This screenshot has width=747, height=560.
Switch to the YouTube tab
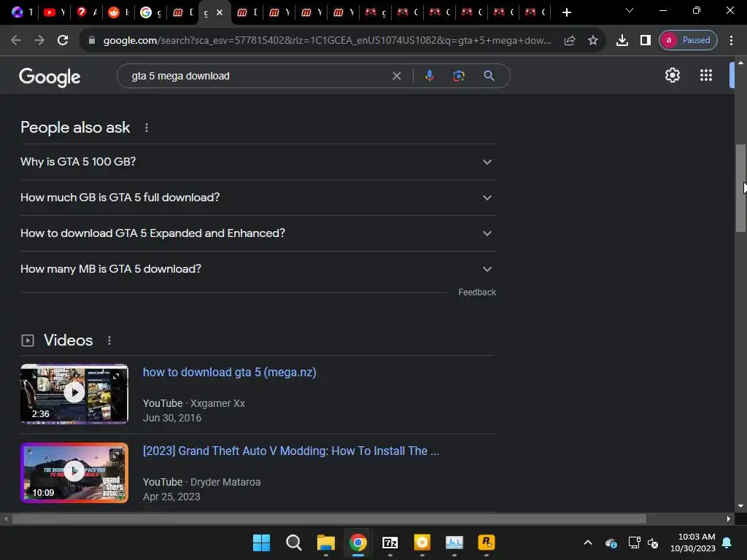(54, 12)
